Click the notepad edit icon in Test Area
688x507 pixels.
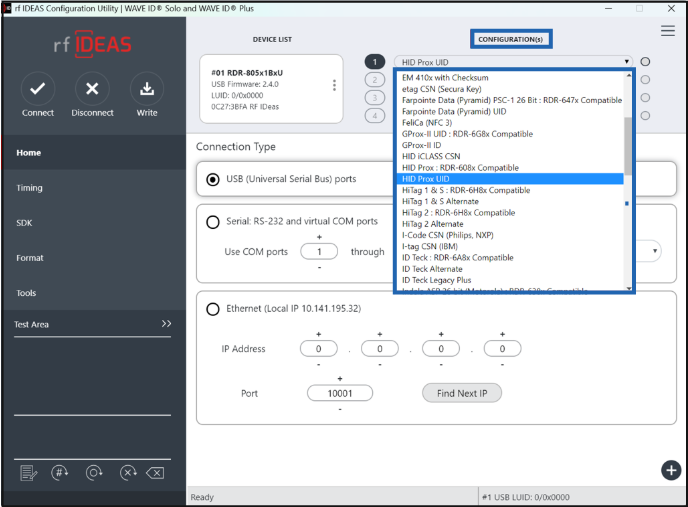pos(29,473)
